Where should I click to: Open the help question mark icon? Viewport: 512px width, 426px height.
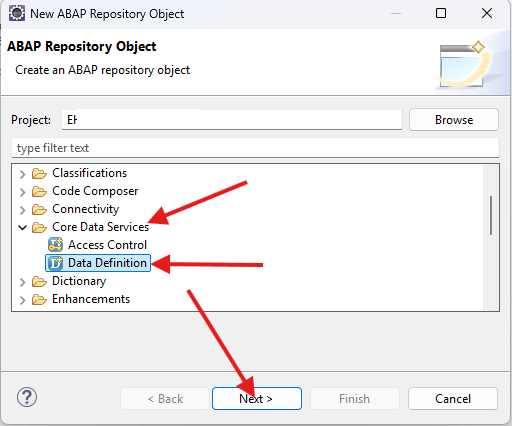(27, 397)
